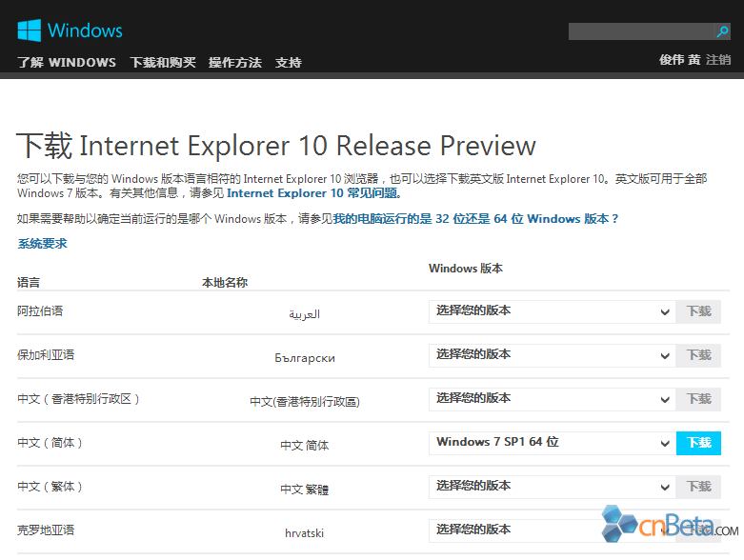
Task: Expand version dropdown for 克罗地亚语 row
Action: point(553,530)
